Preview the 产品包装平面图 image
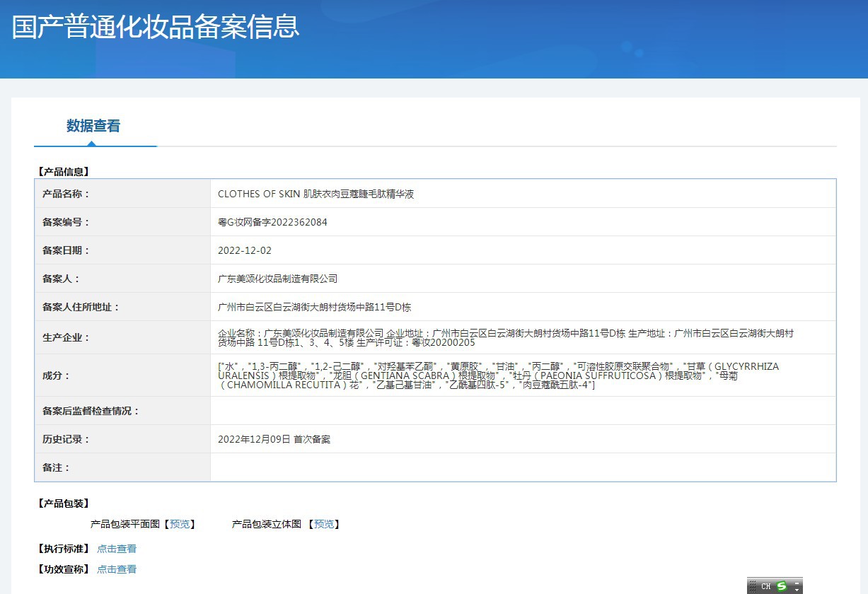 [180, 524]
